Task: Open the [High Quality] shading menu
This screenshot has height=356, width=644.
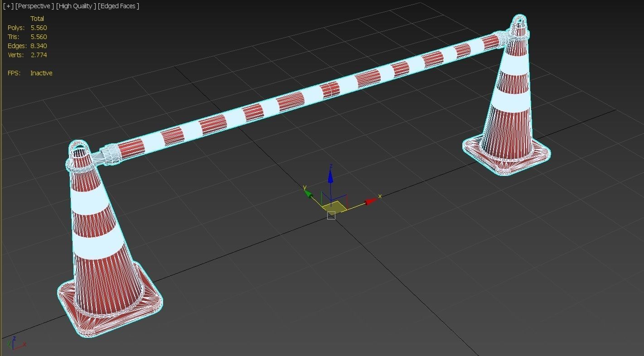Action: click(76, 6)
